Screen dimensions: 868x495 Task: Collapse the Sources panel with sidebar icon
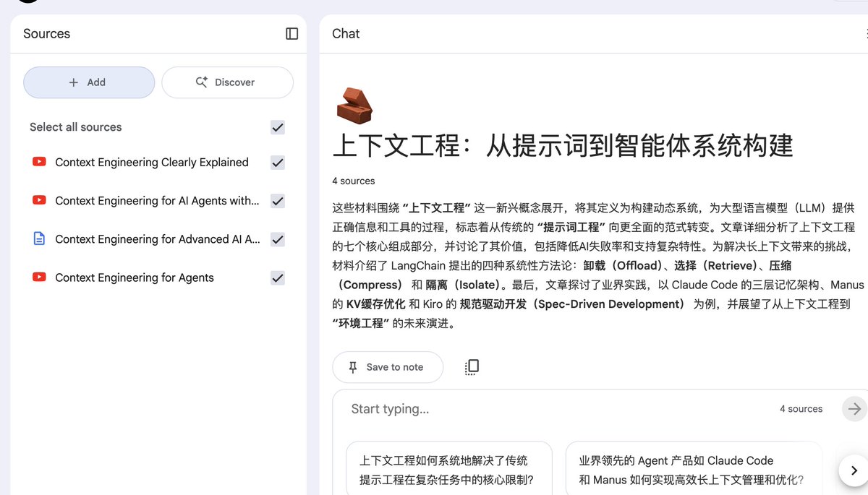click(292, 34)
